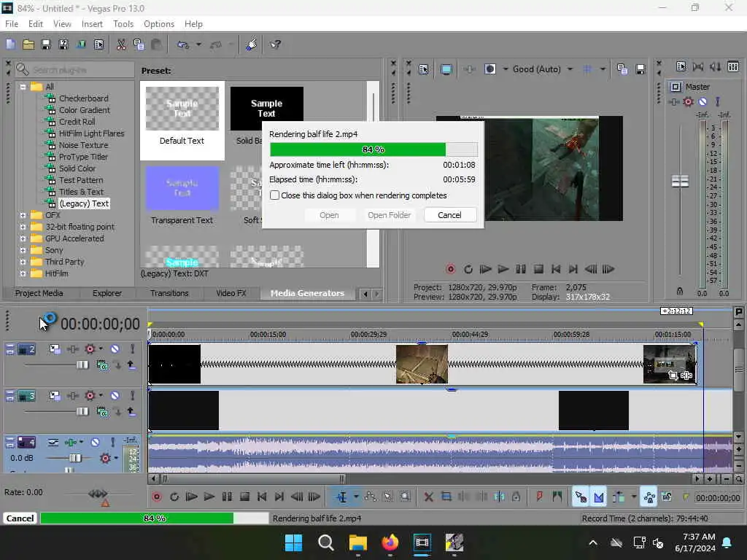This screenshot has height=560, width=747.
Task: Click the Copy toolbar icon
Action: click(139, 44)
